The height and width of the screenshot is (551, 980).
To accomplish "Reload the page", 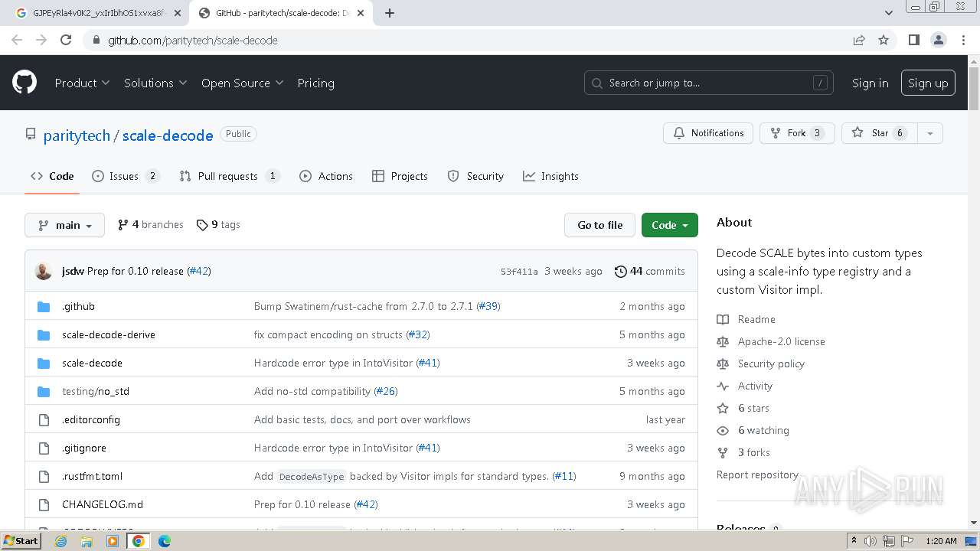I will (x=66, y=40).
